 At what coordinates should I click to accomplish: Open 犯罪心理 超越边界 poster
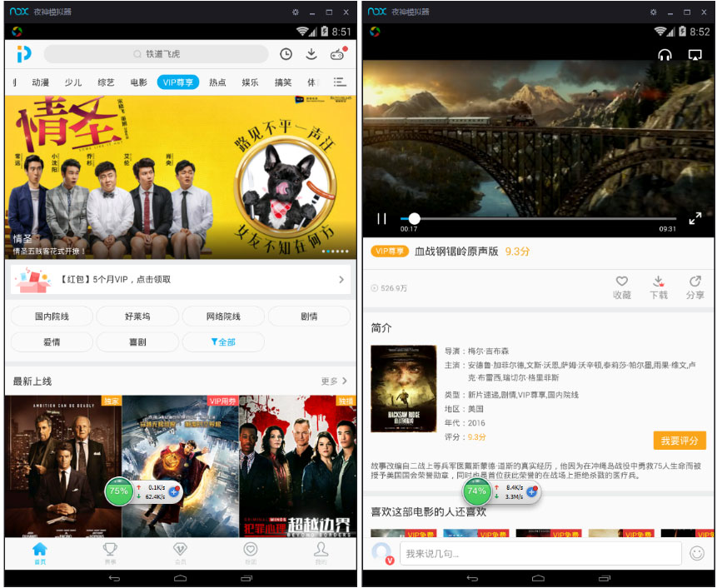tap(297, 466)
